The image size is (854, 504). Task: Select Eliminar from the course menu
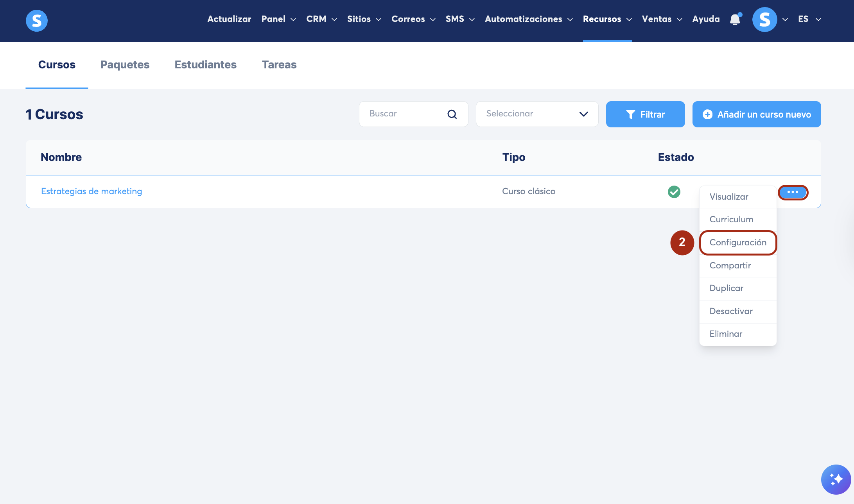[x=726, y=334]
